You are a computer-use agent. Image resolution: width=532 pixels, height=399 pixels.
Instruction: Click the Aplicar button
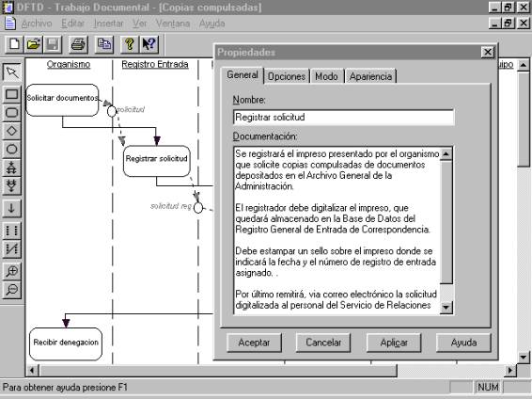[x=394, y=343]
